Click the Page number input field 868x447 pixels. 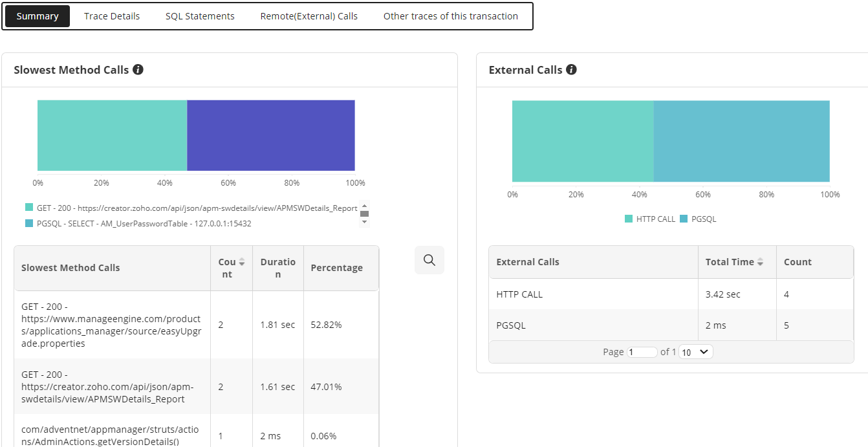(x=642, y=353)
